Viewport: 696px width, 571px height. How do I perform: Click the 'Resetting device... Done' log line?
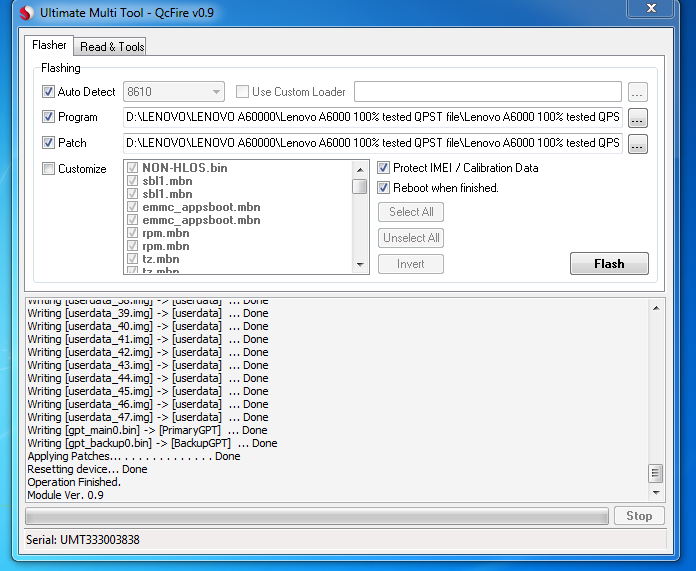[87, 469]
